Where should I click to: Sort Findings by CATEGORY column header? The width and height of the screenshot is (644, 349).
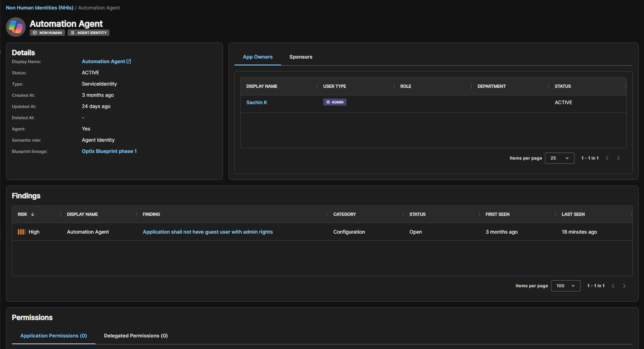click(345, 214)
